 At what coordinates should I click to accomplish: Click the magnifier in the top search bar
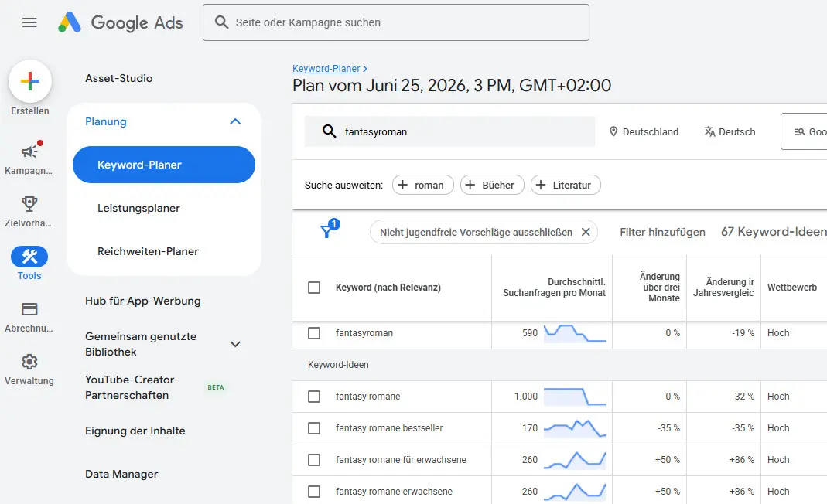(221, 22)
